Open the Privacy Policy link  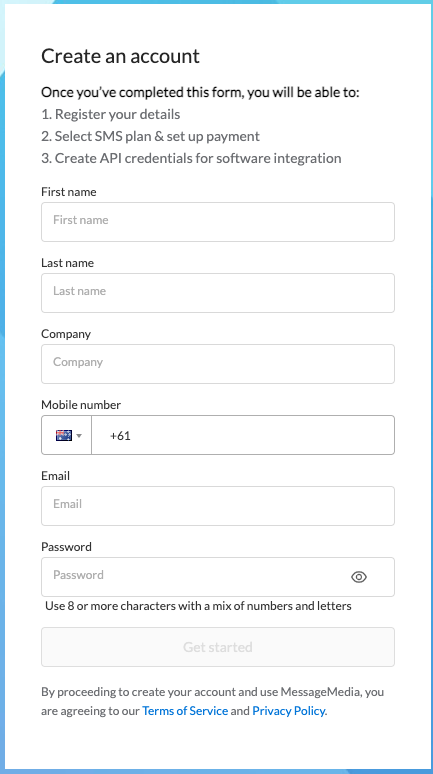pos(289,711)
